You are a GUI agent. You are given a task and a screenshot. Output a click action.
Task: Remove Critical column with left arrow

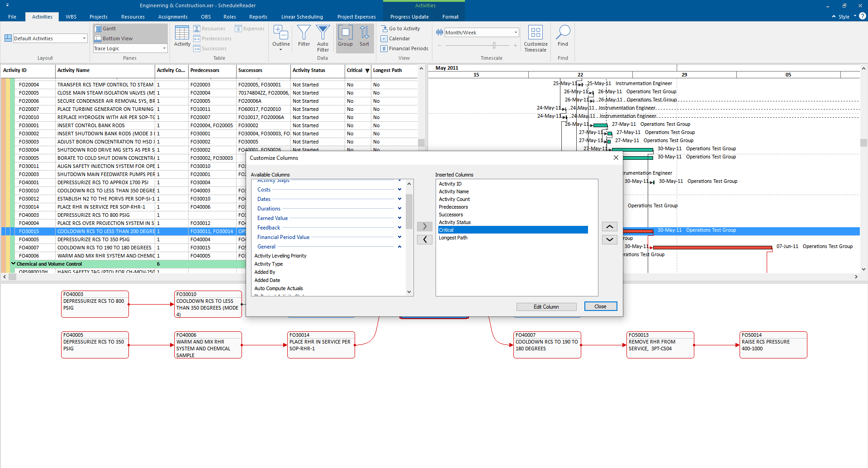424,239
